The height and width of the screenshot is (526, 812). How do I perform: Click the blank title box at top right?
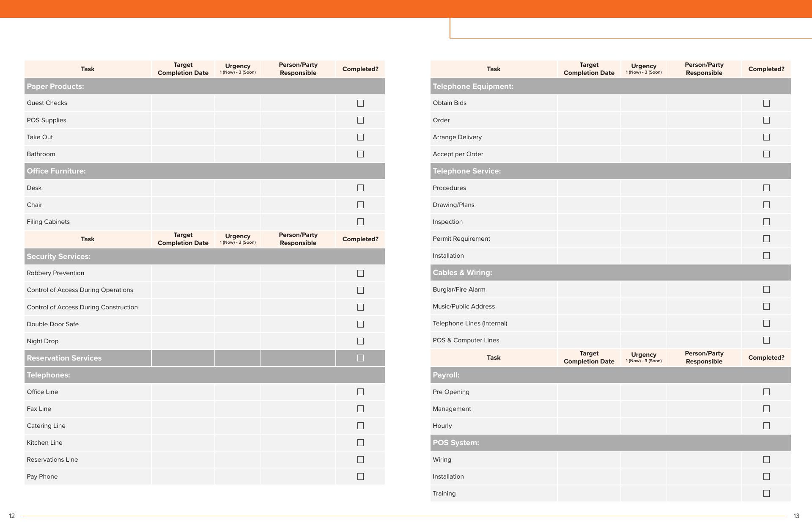[630, 28]
